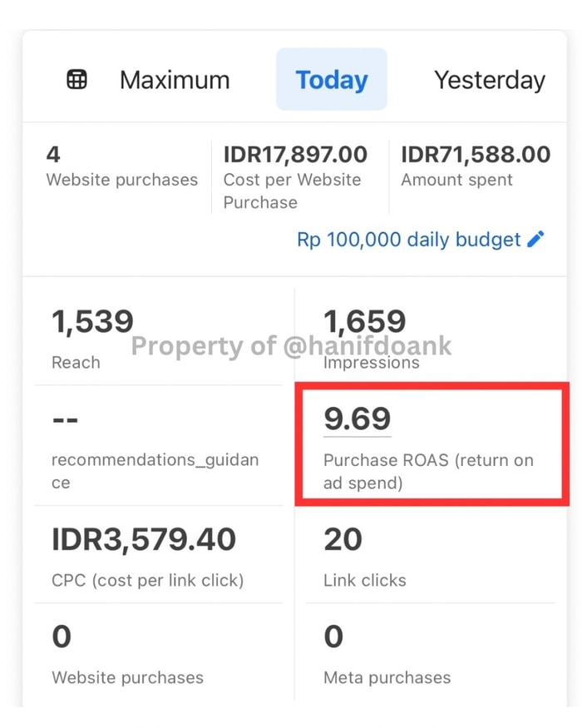
Task: Select the 1,539 Reach metric card
Action: (158, 338)
